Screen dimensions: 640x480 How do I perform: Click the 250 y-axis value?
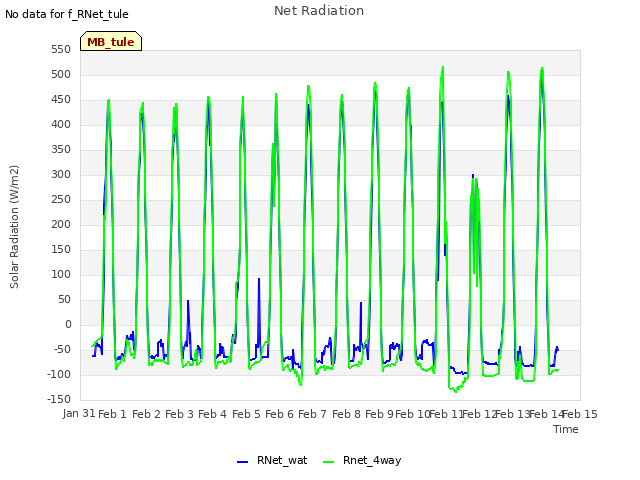tap(61, 200)
